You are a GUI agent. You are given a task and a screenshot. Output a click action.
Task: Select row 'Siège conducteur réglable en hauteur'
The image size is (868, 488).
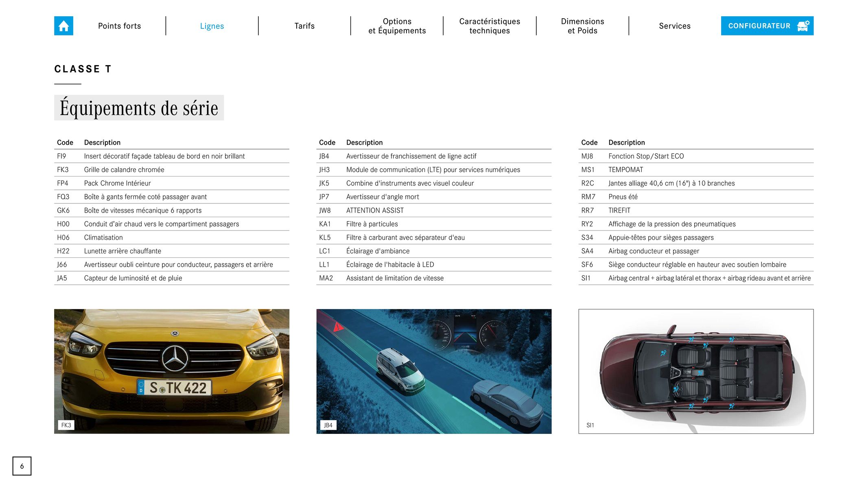point(696,264)
